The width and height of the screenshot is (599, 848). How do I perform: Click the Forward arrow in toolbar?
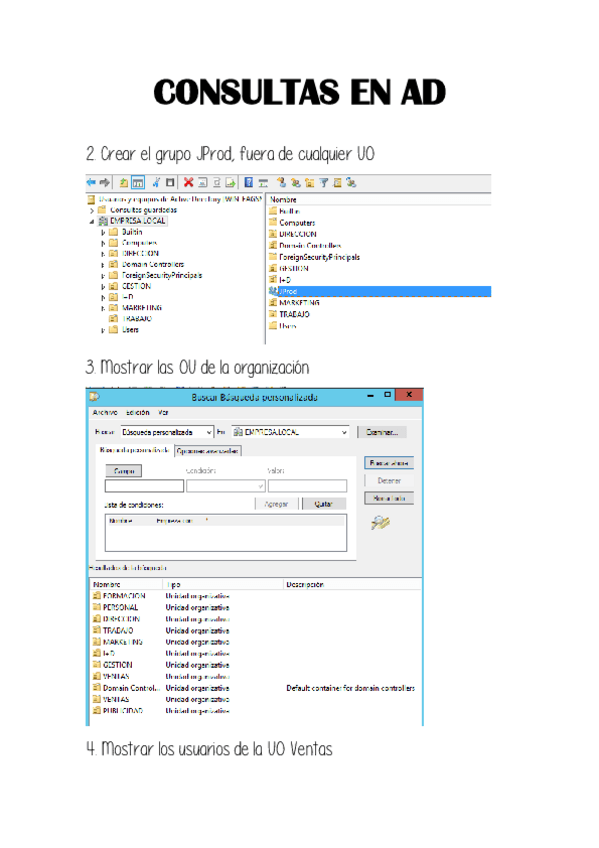[x=104, y=183]
